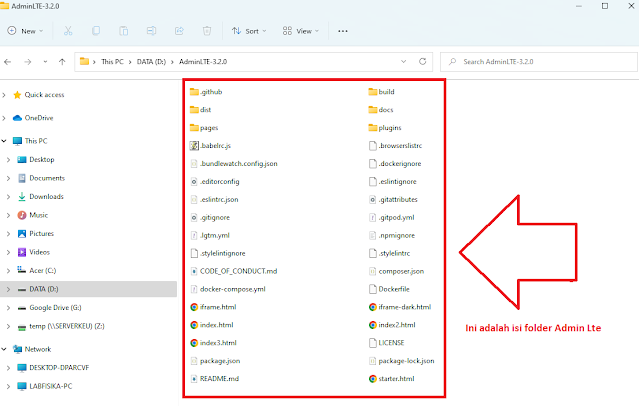Go forward with the right arrow
Image resolution: width=639 pixels, height=406 pixels.
(x=28, y=62)
